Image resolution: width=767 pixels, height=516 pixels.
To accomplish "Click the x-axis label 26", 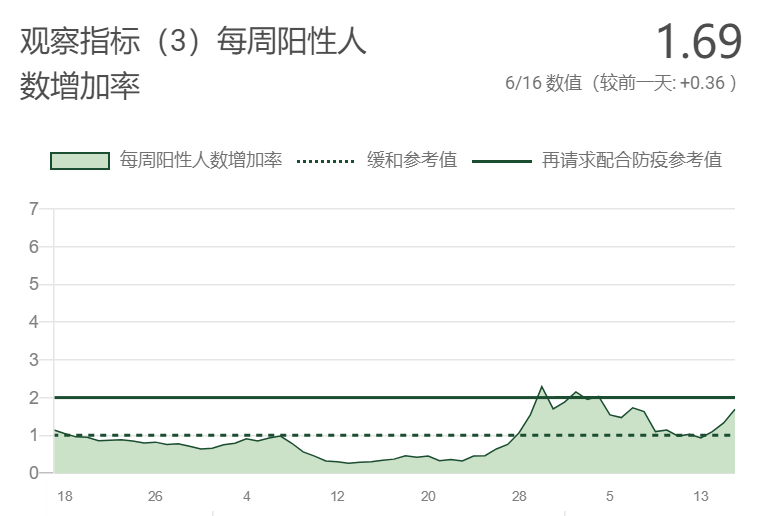I will point(155,496).
